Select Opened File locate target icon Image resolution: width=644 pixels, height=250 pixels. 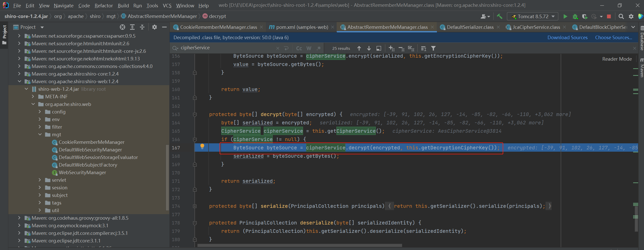point(122,27)
